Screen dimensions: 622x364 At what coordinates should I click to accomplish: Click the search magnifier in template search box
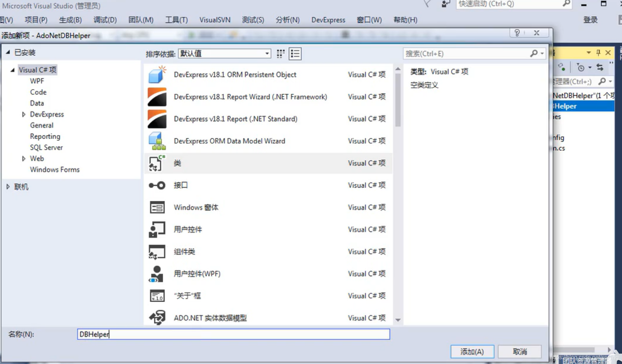534,53
